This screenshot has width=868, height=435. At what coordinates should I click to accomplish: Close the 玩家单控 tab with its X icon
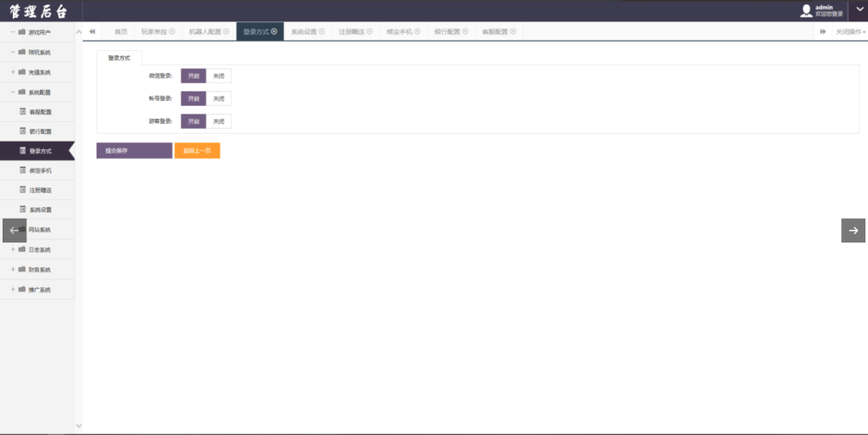pyautogui.click(x=172, y=31)
